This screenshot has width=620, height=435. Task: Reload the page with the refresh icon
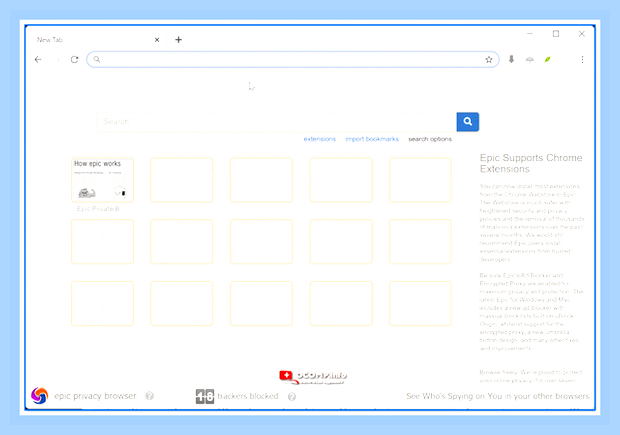click(x=74, y=60)
